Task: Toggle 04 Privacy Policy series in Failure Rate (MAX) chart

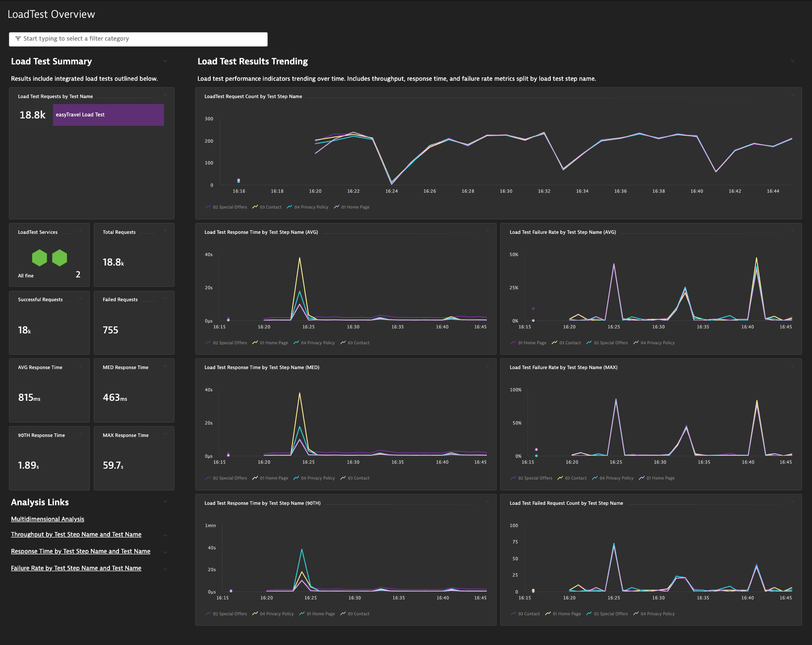Action: (x=613, y=478)
